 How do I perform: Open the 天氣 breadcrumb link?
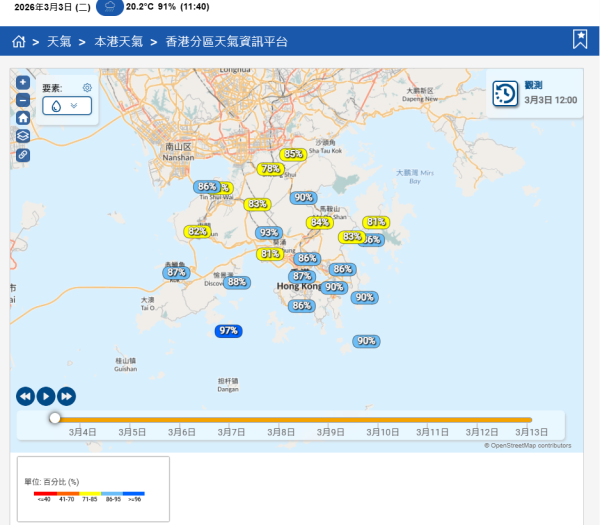click(59, 41)
